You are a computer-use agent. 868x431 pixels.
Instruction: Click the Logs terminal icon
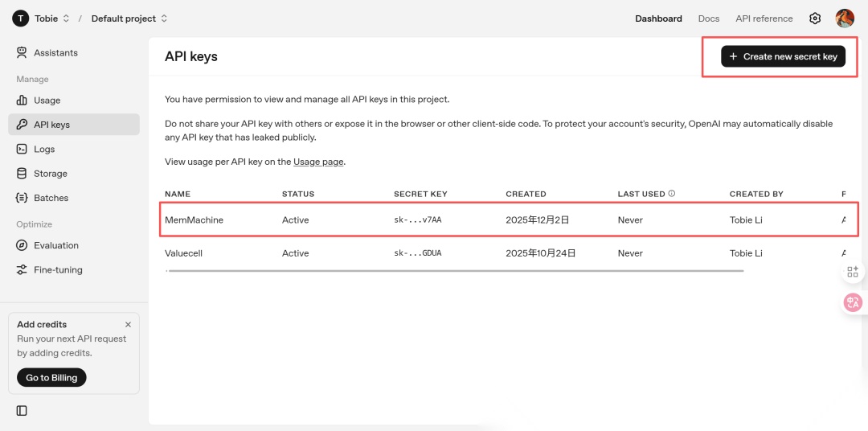click(22, 149)
